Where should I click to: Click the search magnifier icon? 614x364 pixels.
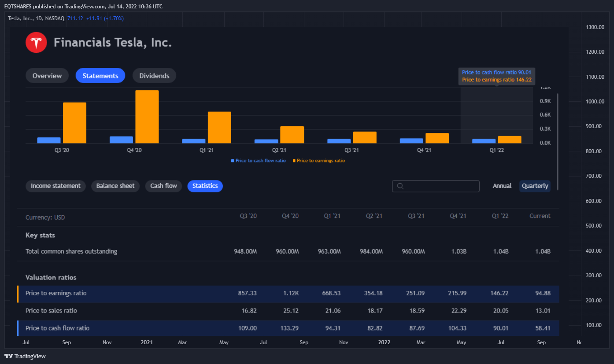pos(400,186)
